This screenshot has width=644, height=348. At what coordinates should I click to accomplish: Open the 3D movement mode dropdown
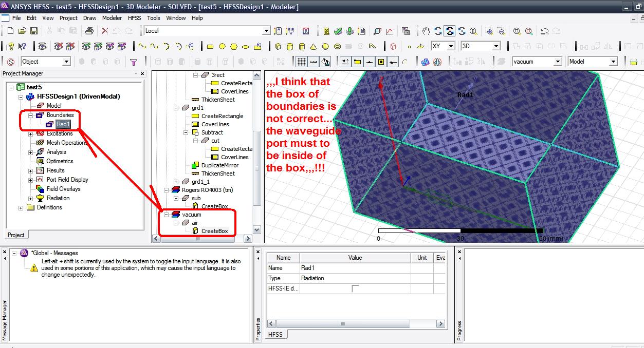click(x=496, y=46)
